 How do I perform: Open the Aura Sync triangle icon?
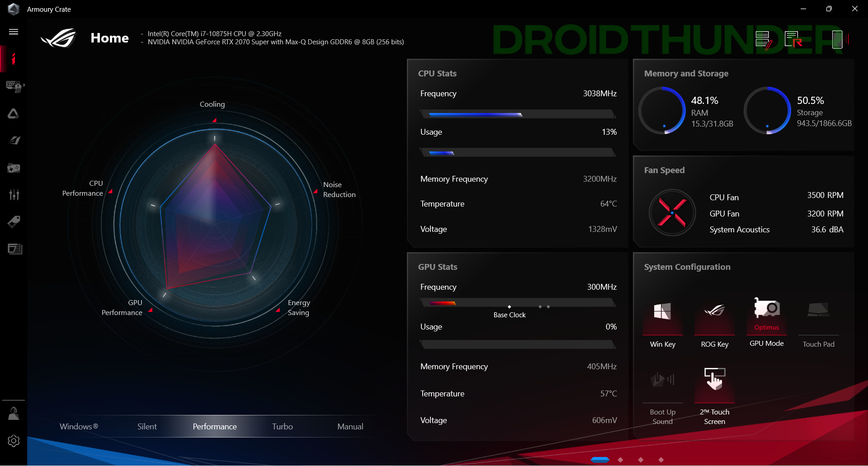click(x=14, y=113)
